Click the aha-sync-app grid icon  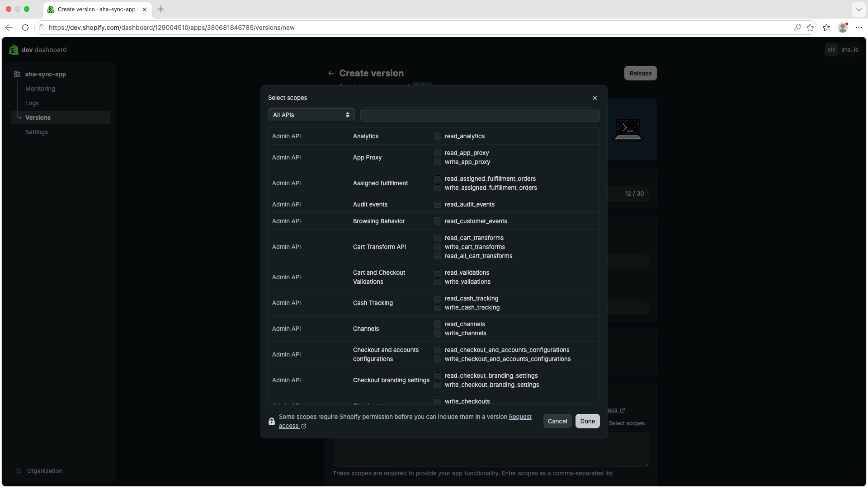pos(17,74)
